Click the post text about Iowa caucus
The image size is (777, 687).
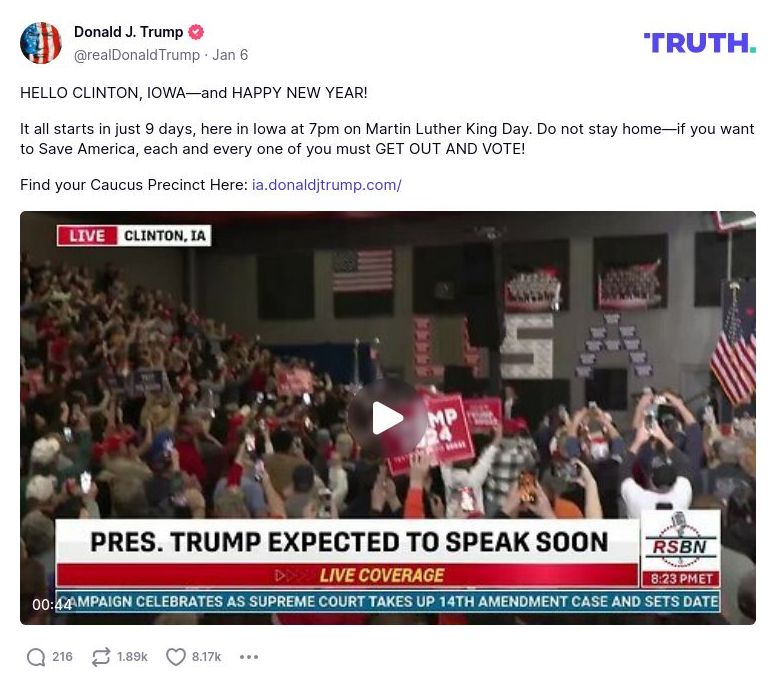[x=387, y=139]
